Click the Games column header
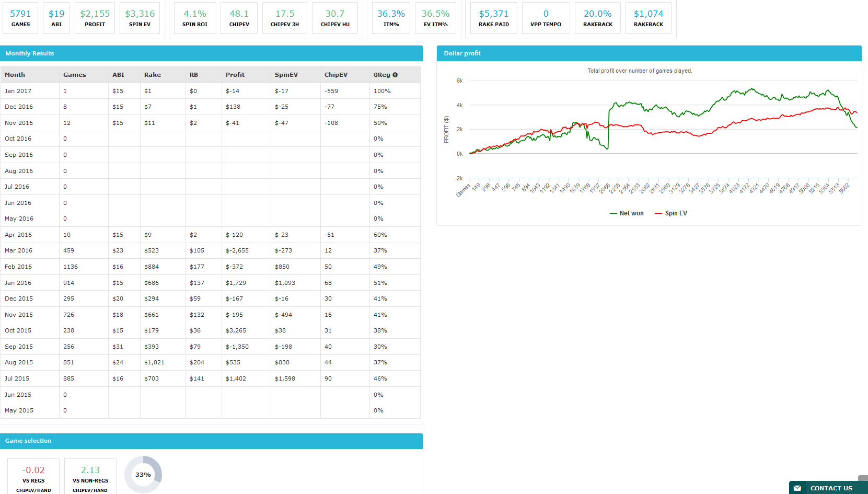The height and width of the screenshot is (494, 868). pos(75,75)
